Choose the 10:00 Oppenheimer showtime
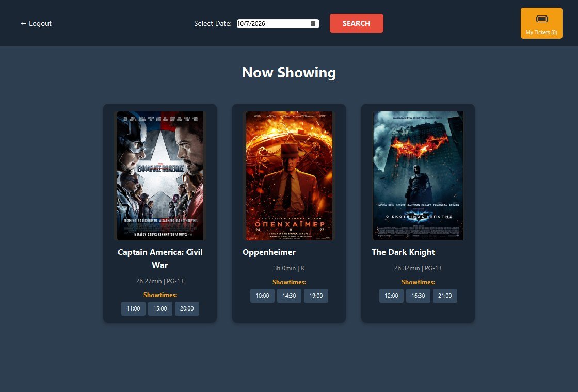This screenshot has width=578, height=392. [262, 296]
